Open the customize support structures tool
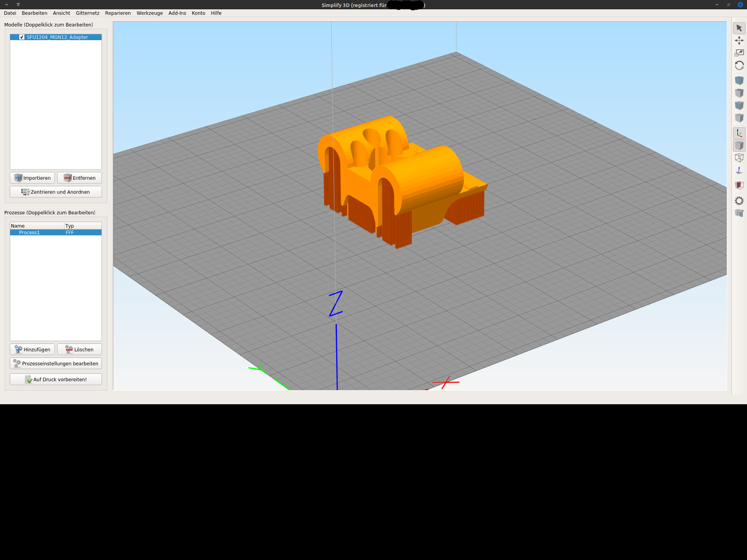747x560 pixels. pyautogui.click(x=739, y=213)
